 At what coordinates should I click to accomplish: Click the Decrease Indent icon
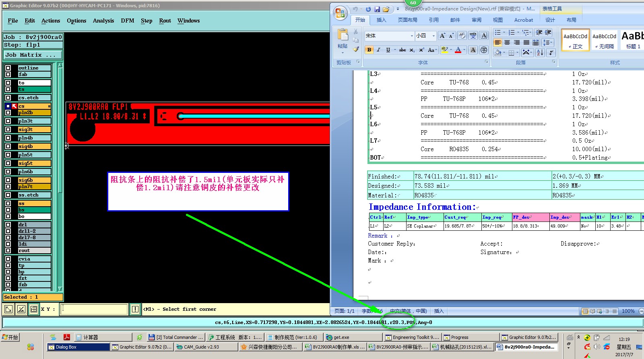tap(539, 32)
